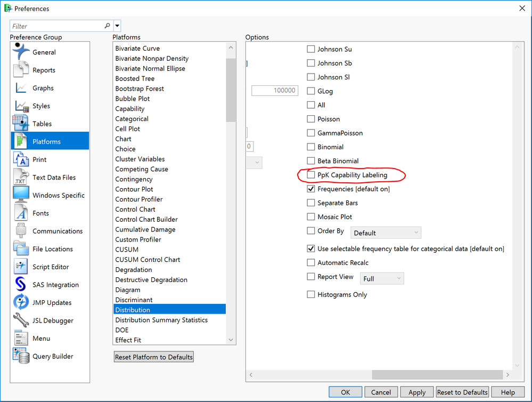The width and height of the screenshot is (532, 402).
Task: Toggle the Beta Binomial checkbox
Action: (x=311, y=160)
